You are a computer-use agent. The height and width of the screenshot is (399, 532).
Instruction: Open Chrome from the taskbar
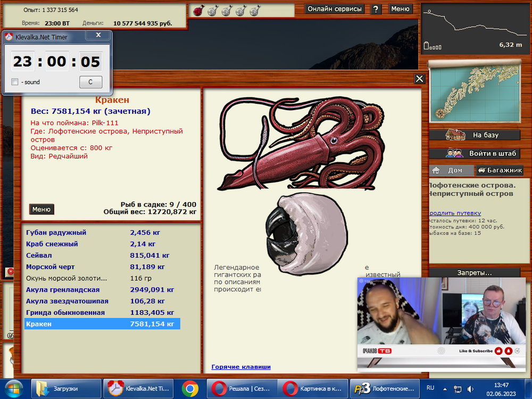tap(190, 388)
